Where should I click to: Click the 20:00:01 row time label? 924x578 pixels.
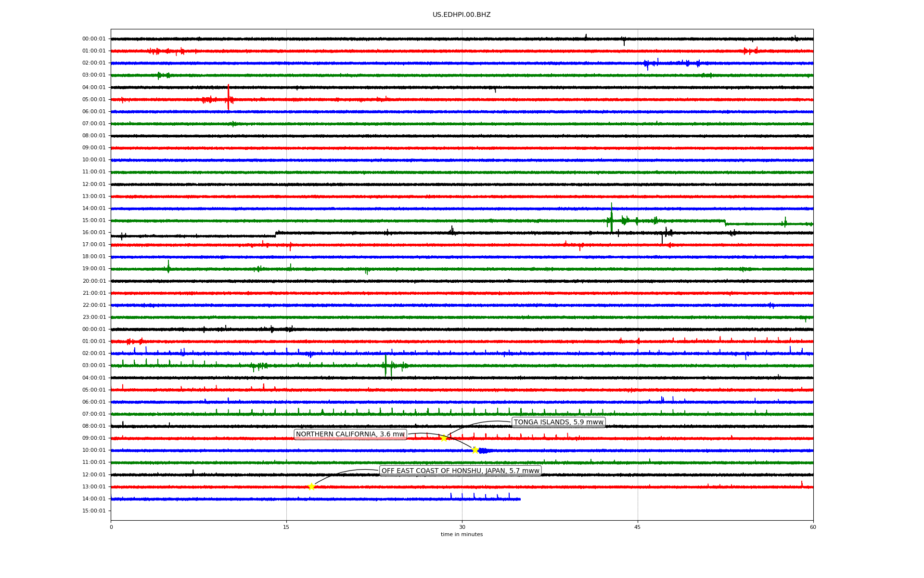[x=94, y=281]
